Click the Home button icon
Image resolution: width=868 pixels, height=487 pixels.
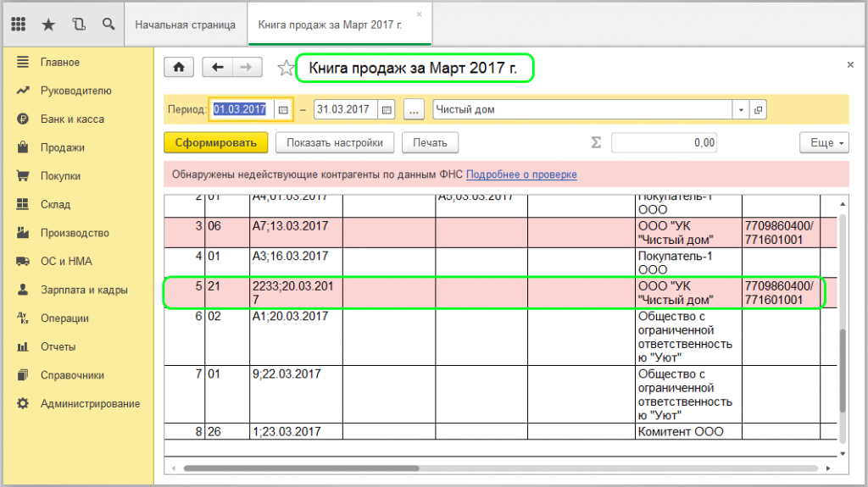[179, 68]
